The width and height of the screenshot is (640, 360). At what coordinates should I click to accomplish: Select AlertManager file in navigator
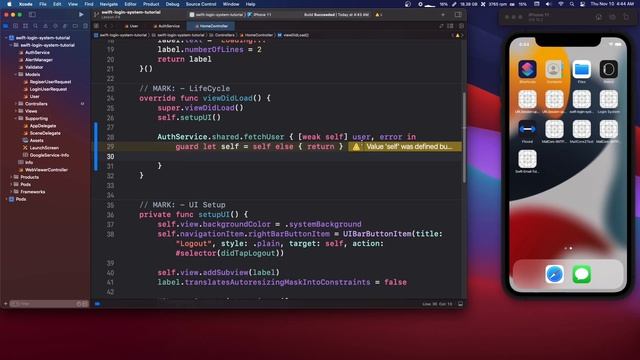coord(39,60)
